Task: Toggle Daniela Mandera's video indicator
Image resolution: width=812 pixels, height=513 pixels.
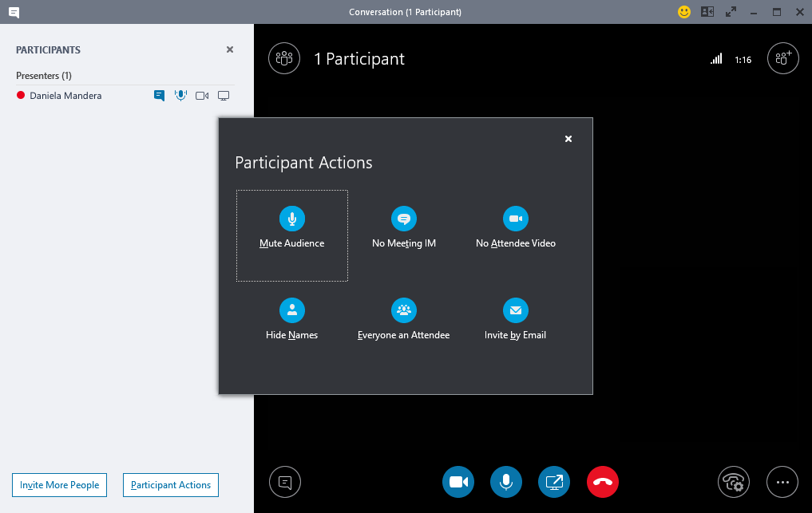Action: coord(201,95)
